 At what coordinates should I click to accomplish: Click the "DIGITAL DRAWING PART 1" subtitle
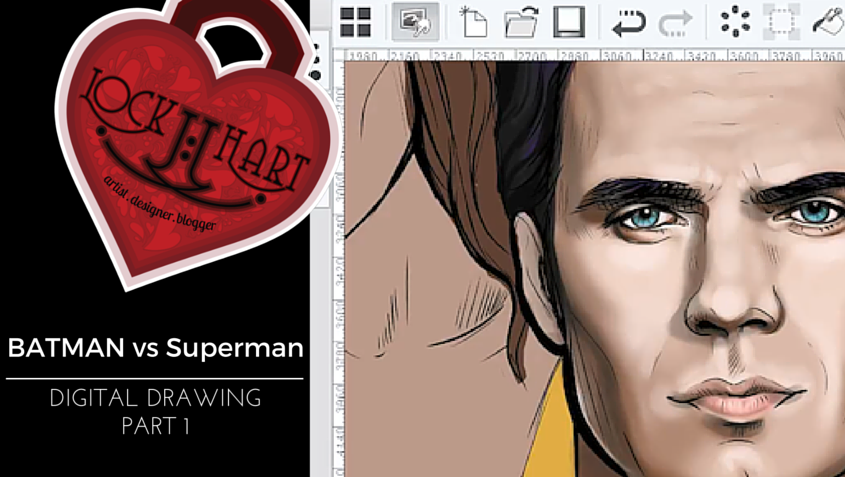(155, 411)
